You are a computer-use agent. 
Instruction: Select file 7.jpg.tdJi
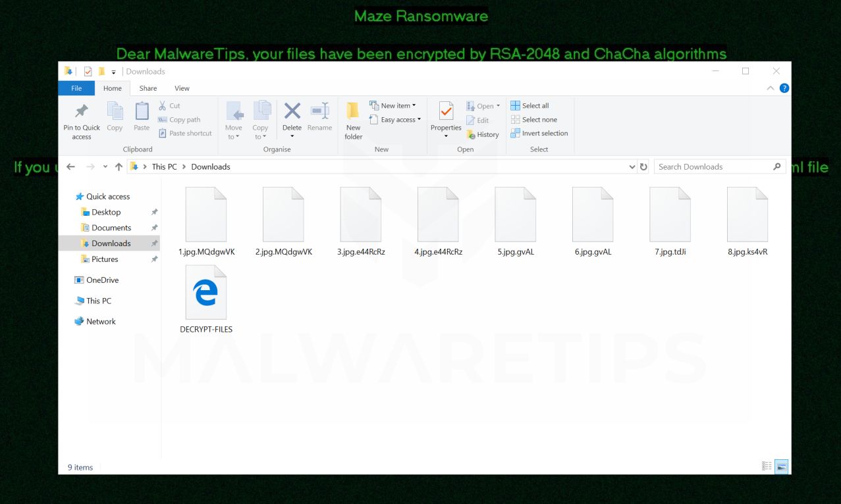[670, 222]
